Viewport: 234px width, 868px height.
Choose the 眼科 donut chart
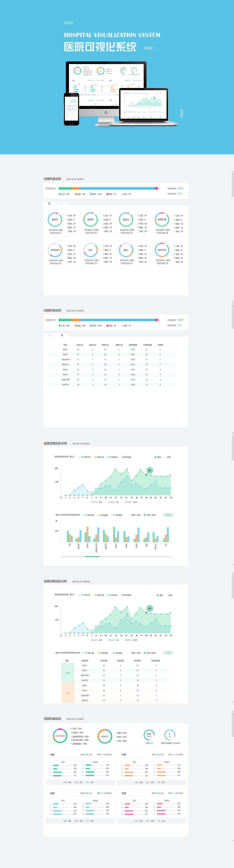(x=126, y=250)
